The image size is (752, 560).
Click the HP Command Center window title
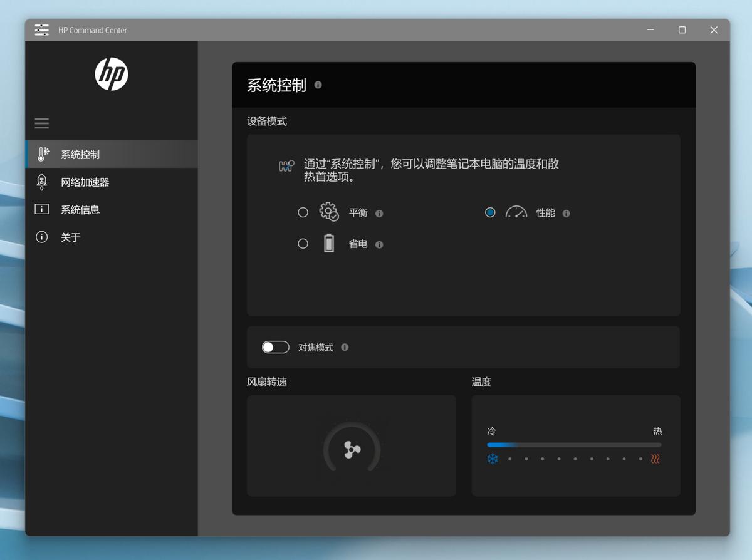93,30
